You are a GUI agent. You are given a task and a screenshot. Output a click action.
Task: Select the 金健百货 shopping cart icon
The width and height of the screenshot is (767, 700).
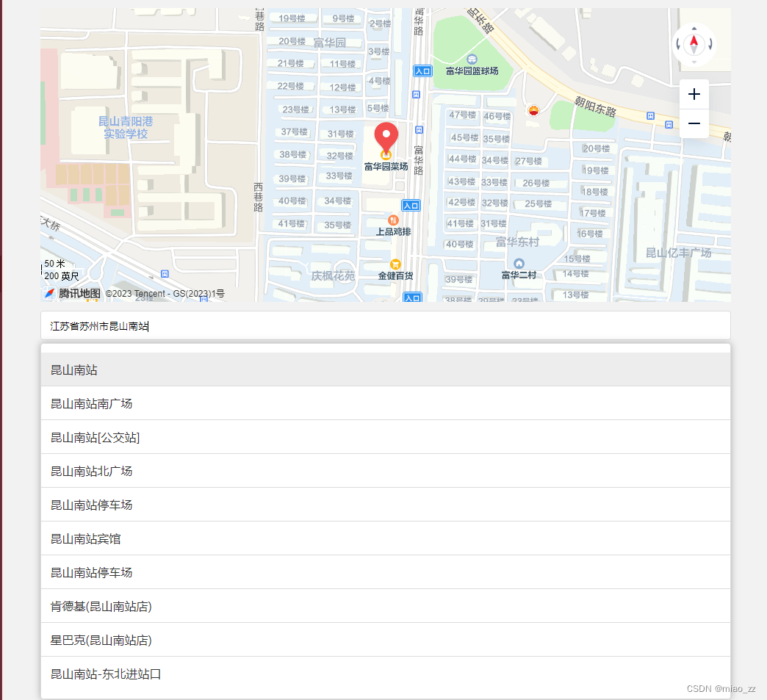point(395,264)
